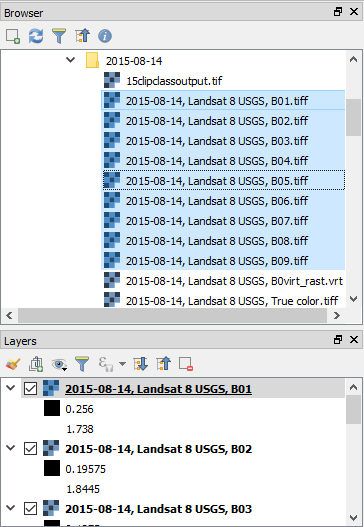Click up arrow of Browser vertical scrollbar
The image size is (364, 527).
click(354, 60)
